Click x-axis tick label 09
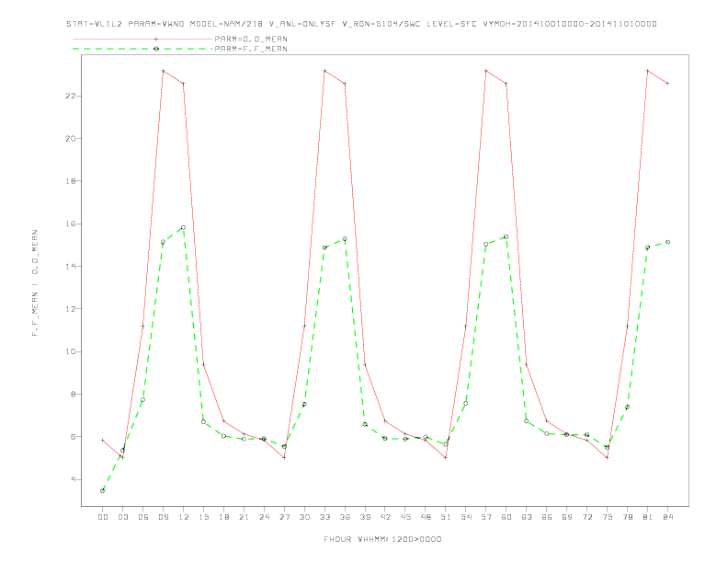 coord(163,517)
